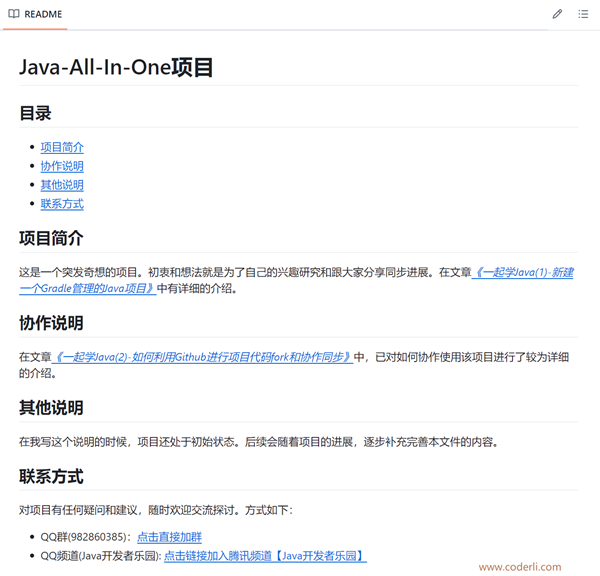Open the README outline list icon
This screenshot has height=576, width=600.
583,14
